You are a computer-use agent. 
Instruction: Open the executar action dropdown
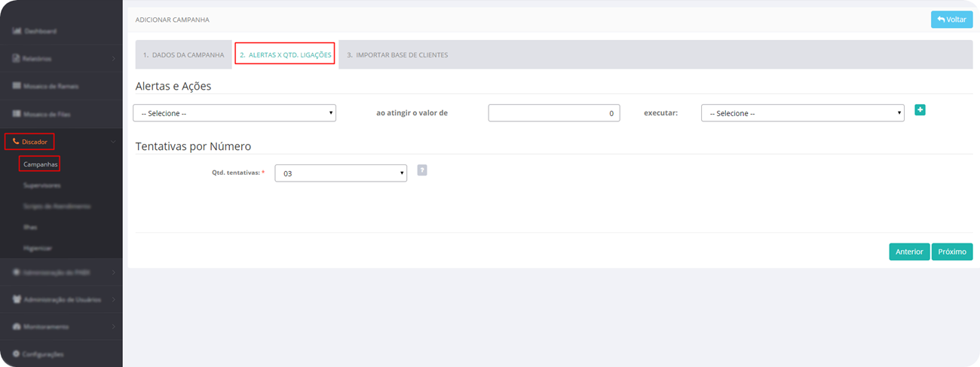[802, 113]
